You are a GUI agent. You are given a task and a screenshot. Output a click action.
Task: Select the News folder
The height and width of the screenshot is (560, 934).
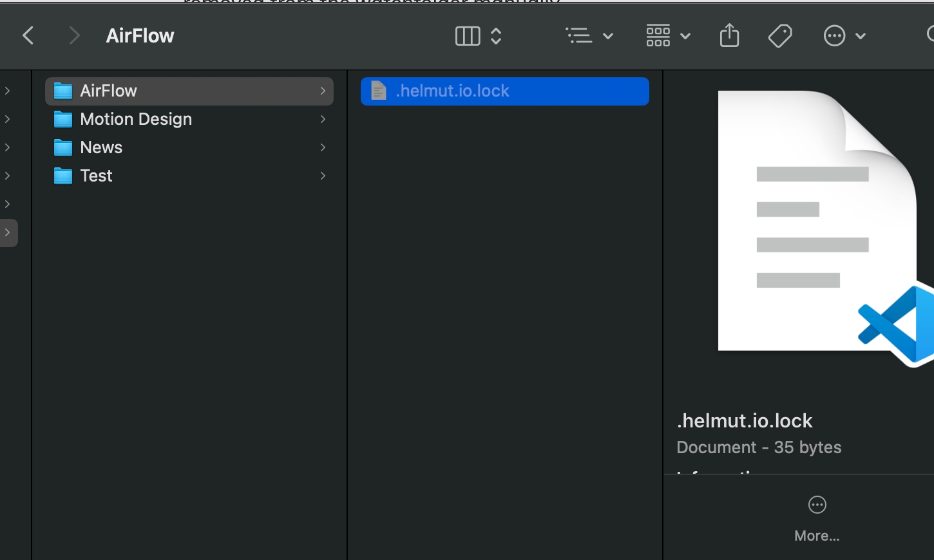click(101, 147)
